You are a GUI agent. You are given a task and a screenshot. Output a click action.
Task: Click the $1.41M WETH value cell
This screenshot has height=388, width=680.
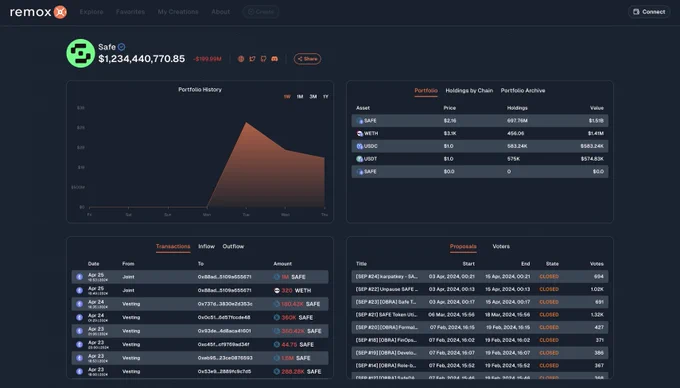pyautogui.click(x=595, y=134)
